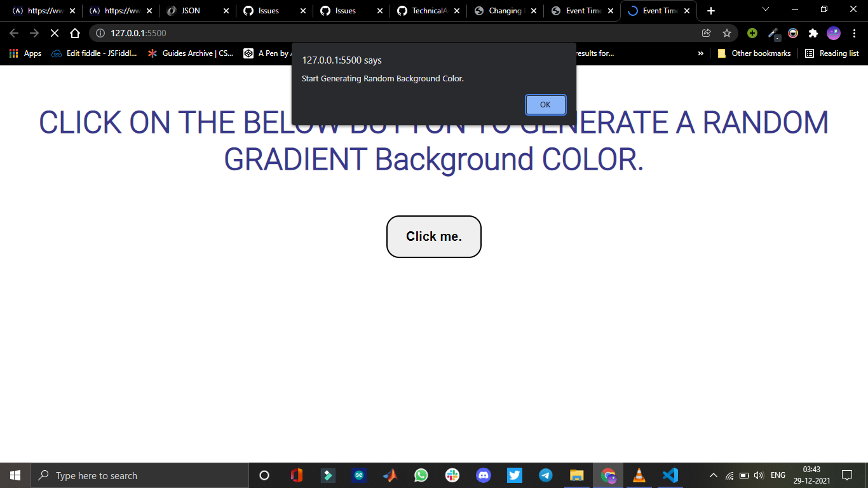The width and height of the screenshot is (868, 488).
Task: Open Visual Studio Code from taskbar
Action: pos(670,475)
